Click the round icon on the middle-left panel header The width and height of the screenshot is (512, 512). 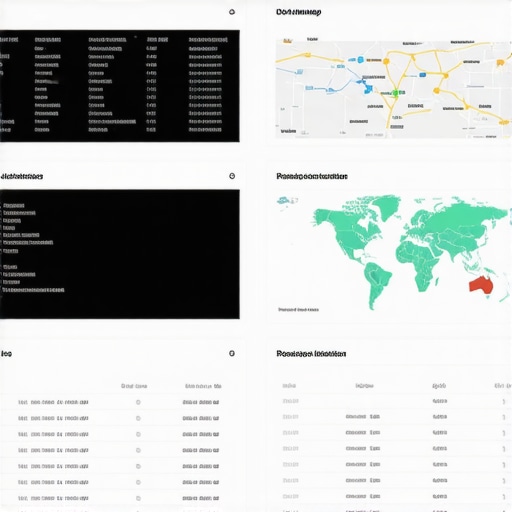pyautogui.click(x=232, y=176)
